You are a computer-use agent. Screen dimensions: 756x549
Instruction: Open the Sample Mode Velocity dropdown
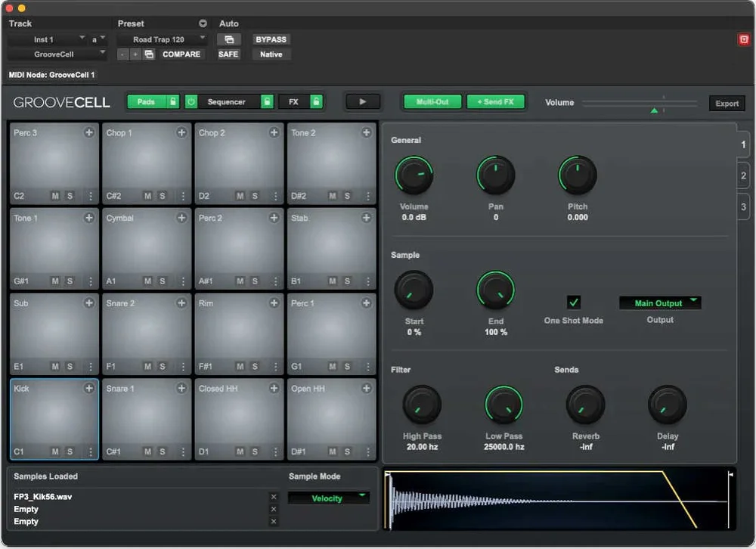(x=329, y=498)
